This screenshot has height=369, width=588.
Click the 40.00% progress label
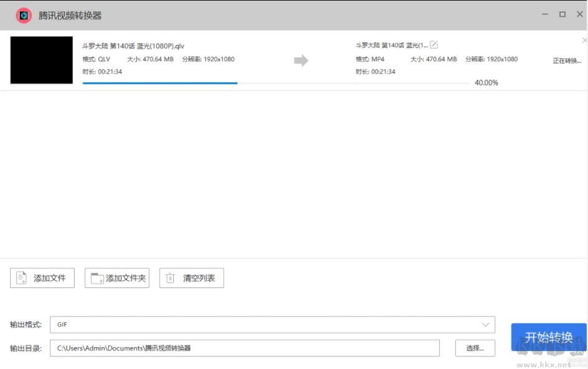(x=486, y=82)
